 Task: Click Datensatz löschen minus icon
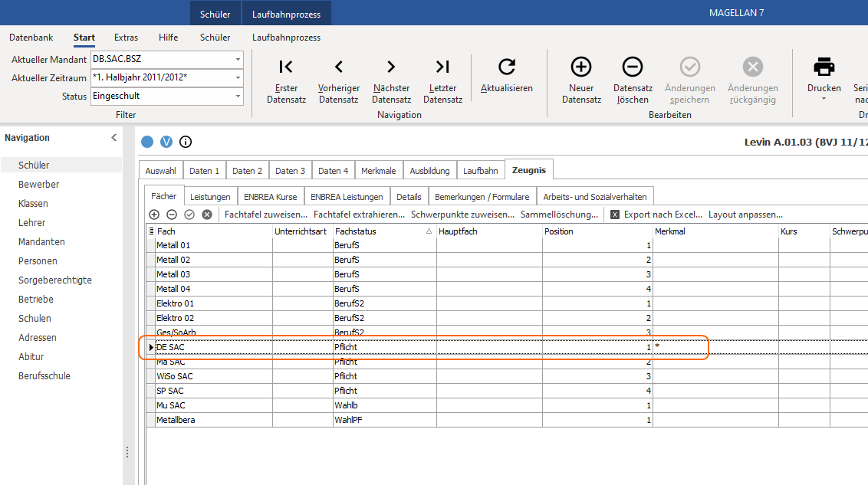(632, 67)
